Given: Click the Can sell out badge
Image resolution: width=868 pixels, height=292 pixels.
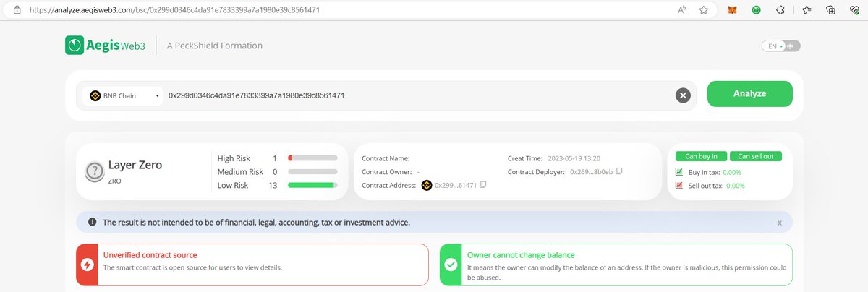Looking at the screenshot, I should pyautogui.click(x=756, y=156).
